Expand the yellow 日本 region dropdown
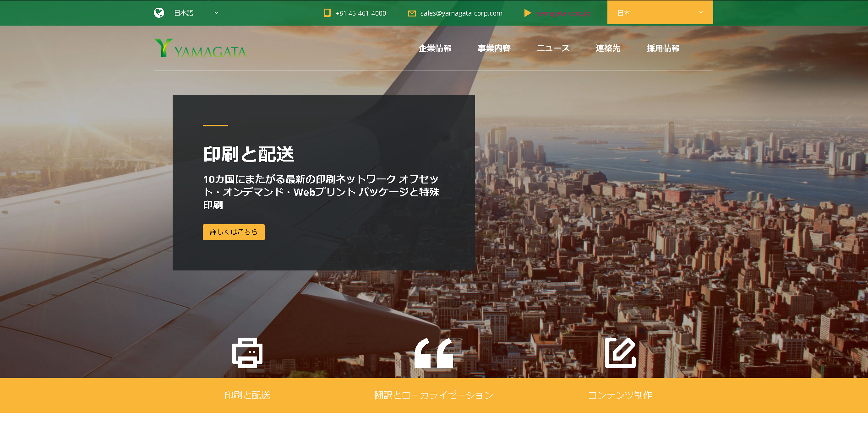The image size is (868, 421). click(x=660, y=13)
